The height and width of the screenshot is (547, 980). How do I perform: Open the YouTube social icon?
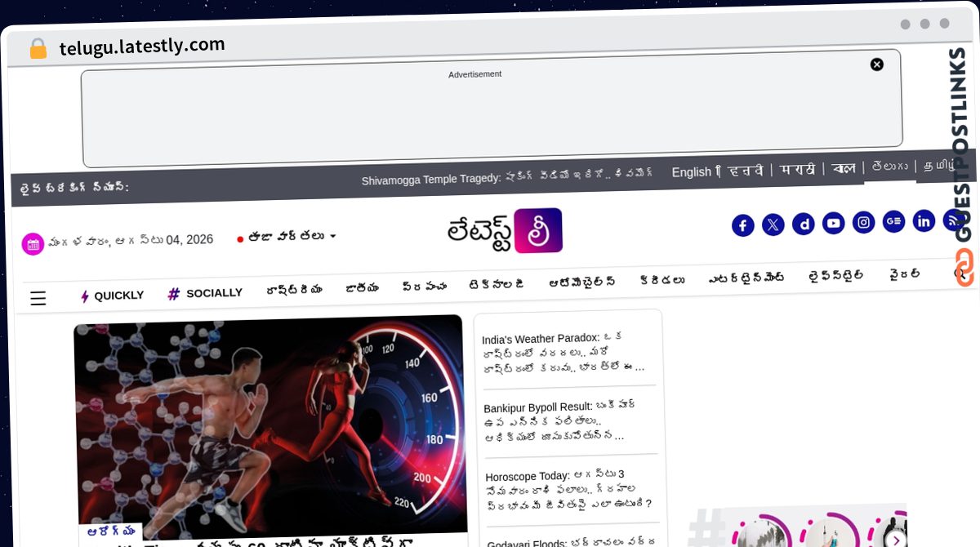point(834,224)
